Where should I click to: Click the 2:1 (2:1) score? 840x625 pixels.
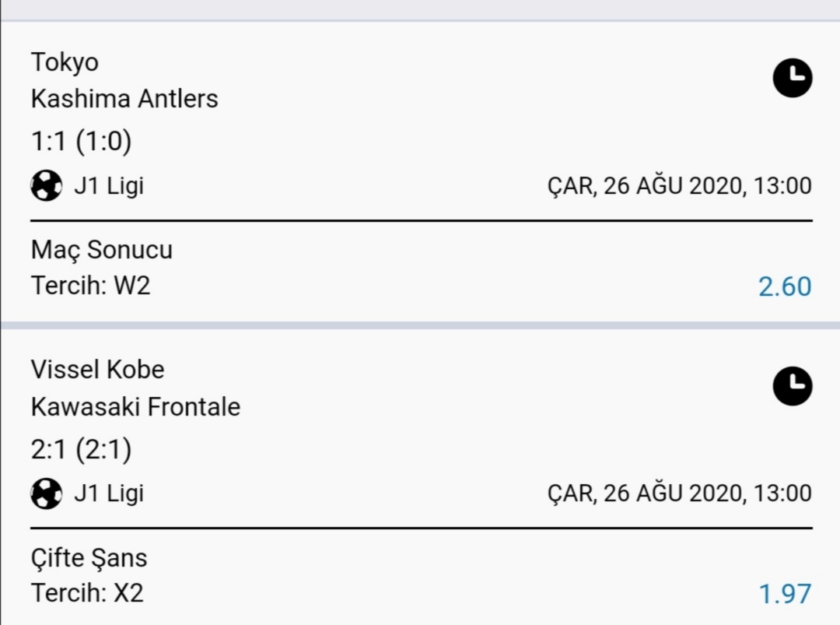[x=82, y=449]
